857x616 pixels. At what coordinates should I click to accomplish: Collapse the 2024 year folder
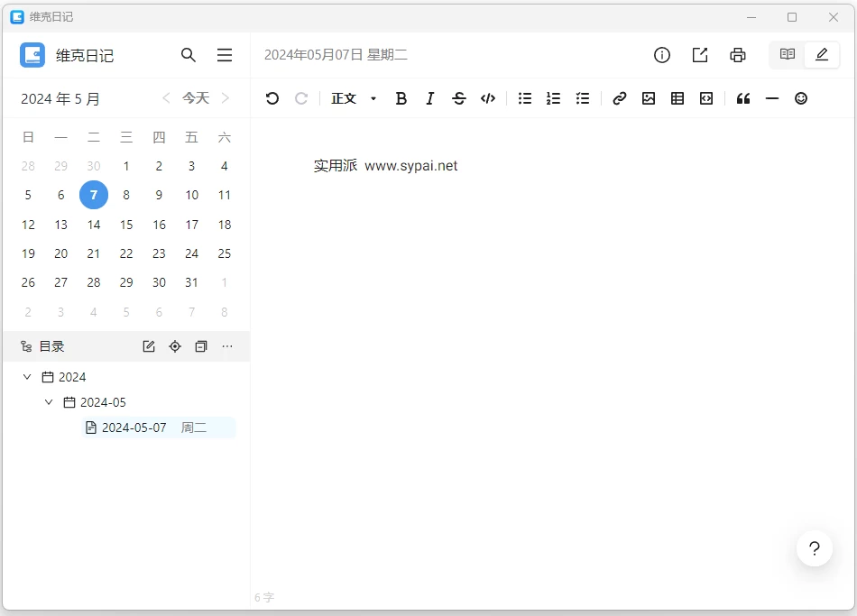coord(27,377)
